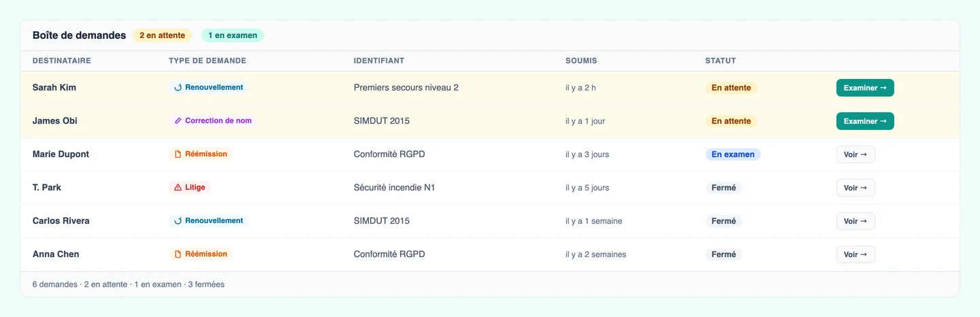Click En attente status for Sarah Kim
Image resolution: width=980 pixels, height=317 pixels.
click(x=732, y=88)
